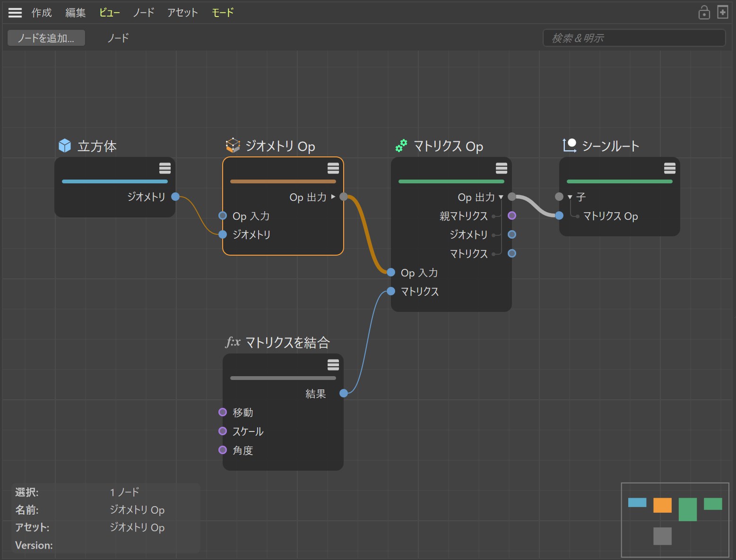Select the シーンルート node title
736x560 pixels.
(x=611, y=146)
